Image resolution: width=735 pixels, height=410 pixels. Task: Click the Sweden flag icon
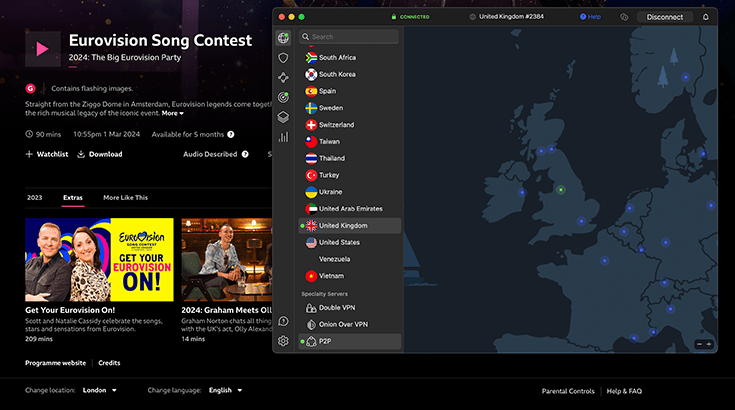coord(311,108)
